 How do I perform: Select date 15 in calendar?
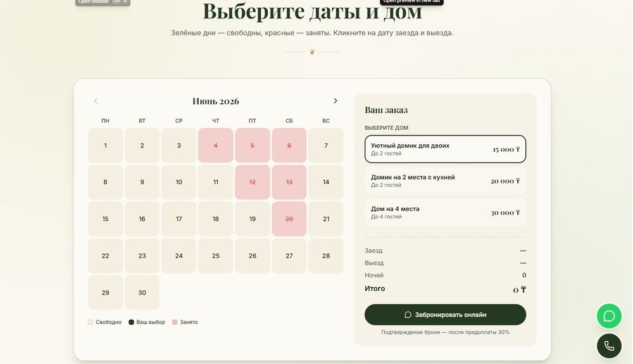[x=105, y=219]
